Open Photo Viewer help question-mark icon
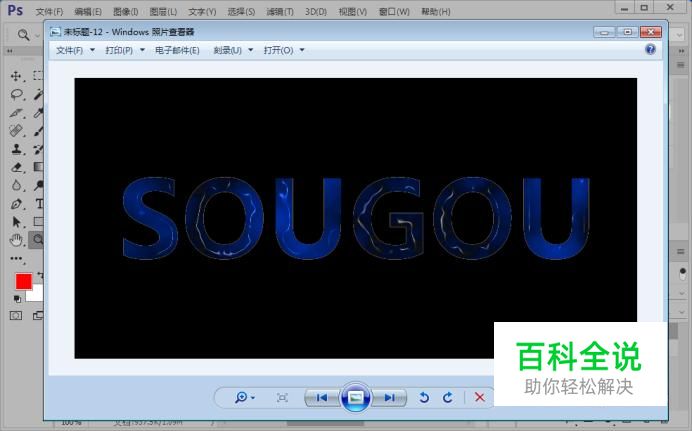Viewport: 692px width, 431px height. tap(651, 49)
